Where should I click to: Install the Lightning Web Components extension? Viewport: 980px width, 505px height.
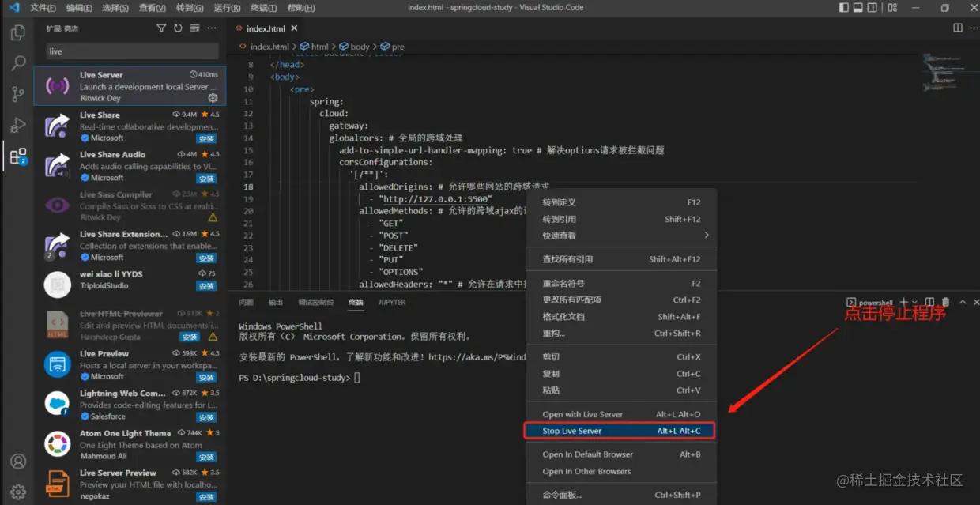tap(206, 417)
